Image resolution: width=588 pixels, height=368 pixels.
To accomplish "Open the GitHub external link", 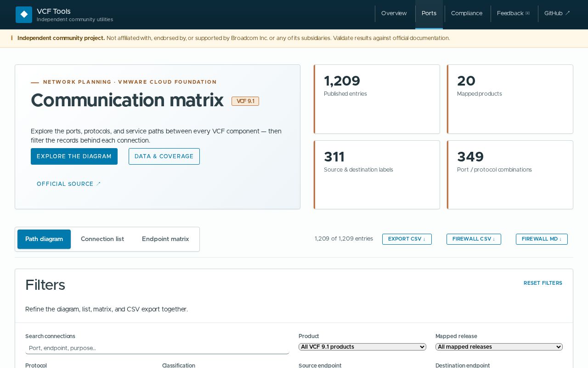I will [557, 13].
